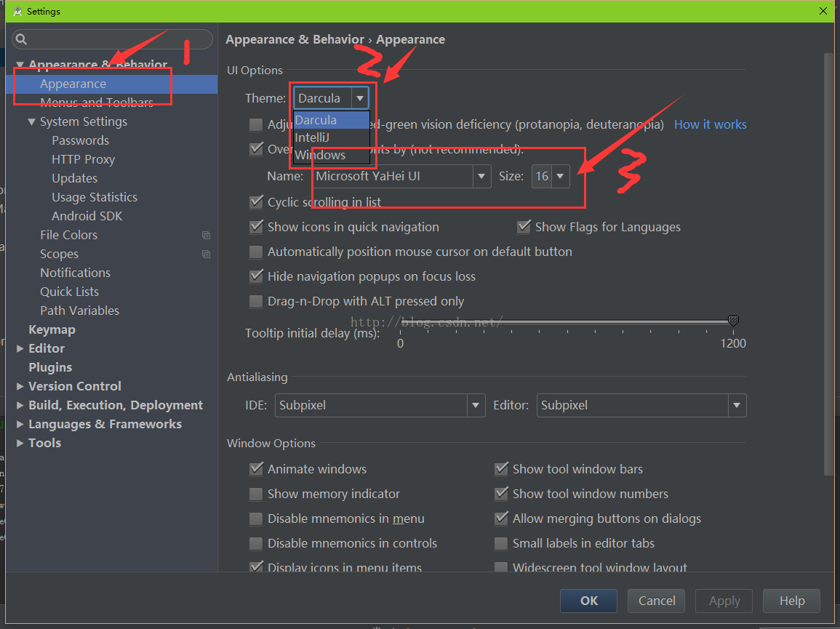The height and width of the screenshot is (629, 840).
Task: Click the OK button
Action: pos(588,601)
